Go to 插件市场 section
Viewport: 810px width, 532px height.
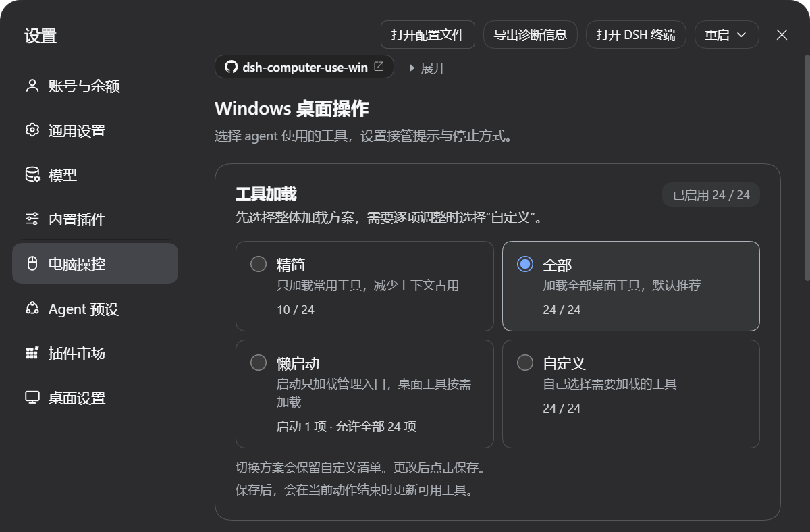pos(95,353)
